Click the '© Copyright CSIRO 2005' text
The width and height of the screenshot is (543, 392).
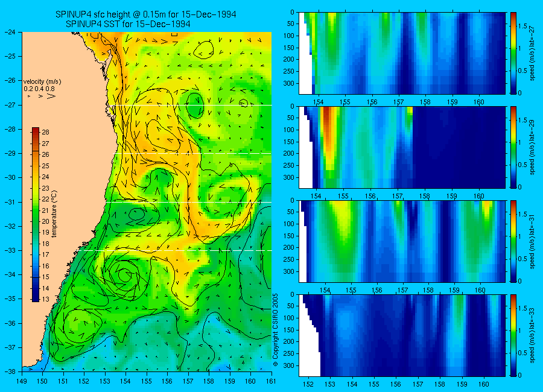pyautogui.click(x=275, y=330)
